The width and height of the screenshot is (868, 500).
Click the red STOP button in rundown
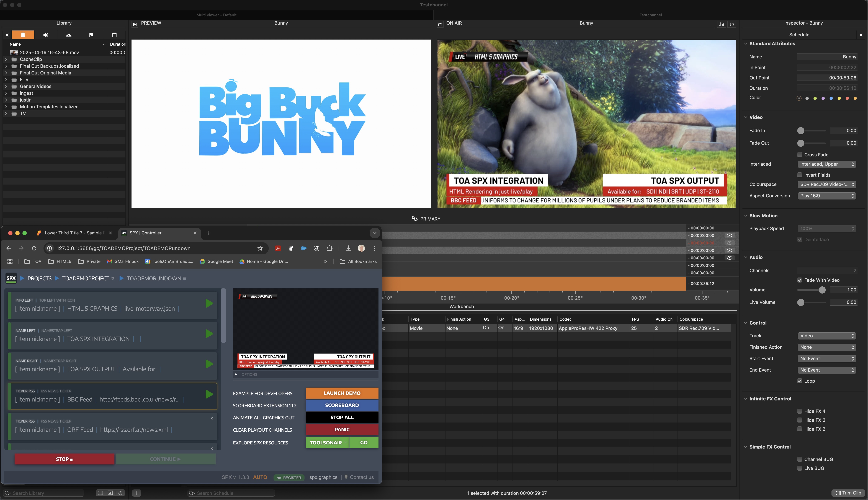pos(64,459)
